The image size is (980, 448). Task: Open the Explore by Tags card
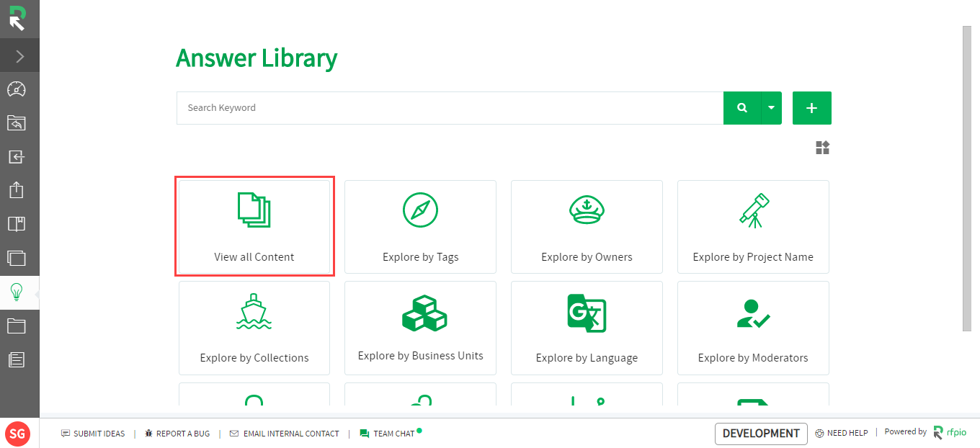(421, 227)
